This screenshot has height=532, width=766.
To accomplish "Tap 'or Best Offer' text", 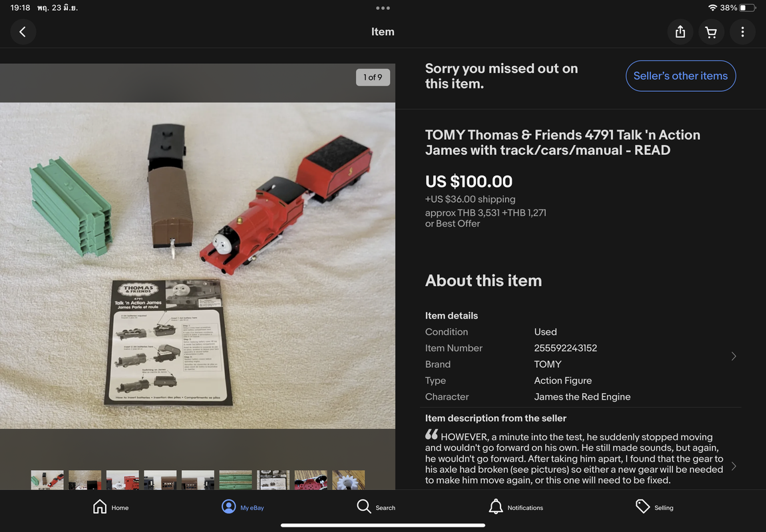I will coord(453,223).
